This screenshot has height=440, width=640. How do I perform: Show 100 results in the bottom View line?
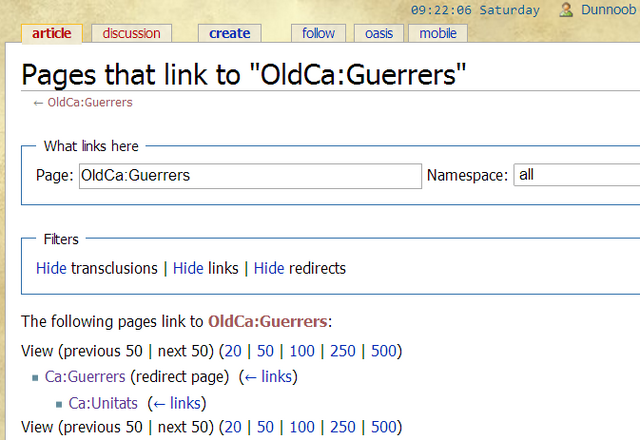click(302, 427)
